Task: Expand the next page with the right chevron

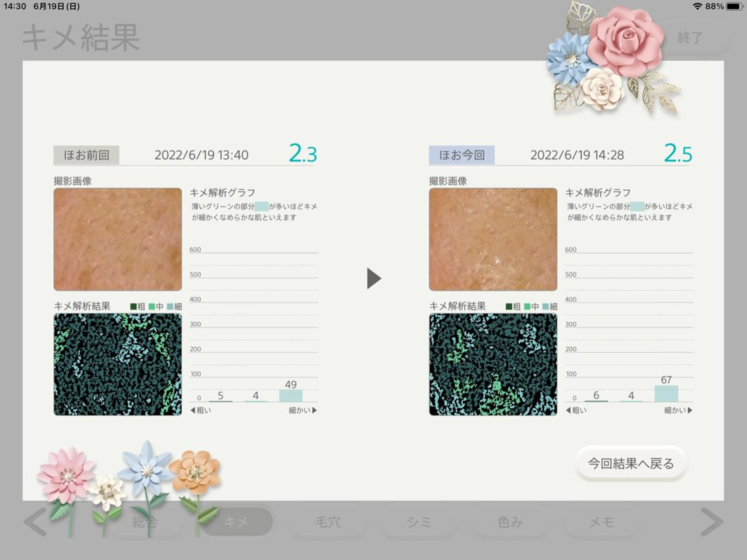Action: pyautogui.click(x=711, y=521)
